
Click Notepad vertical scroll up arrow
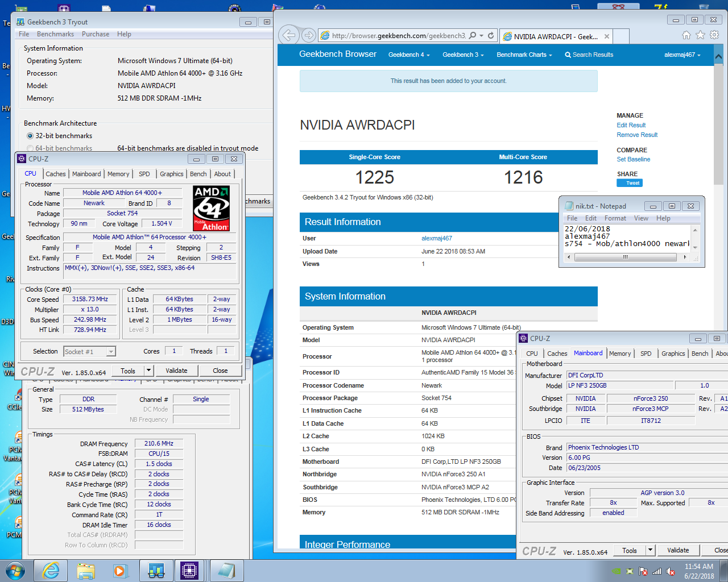(x=695, y=231)
